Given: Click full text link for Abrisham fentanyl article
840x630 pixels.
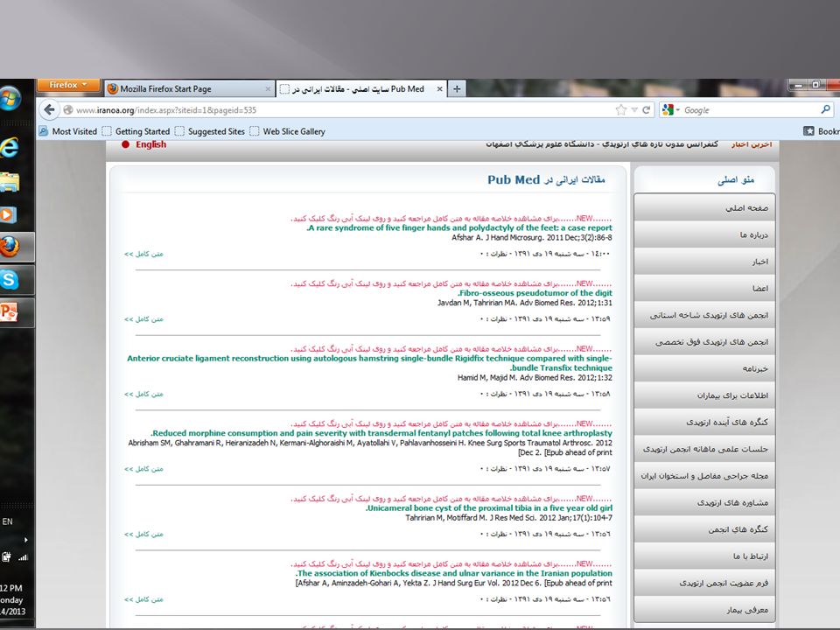Looking at the screenshot, I should 143,469.
